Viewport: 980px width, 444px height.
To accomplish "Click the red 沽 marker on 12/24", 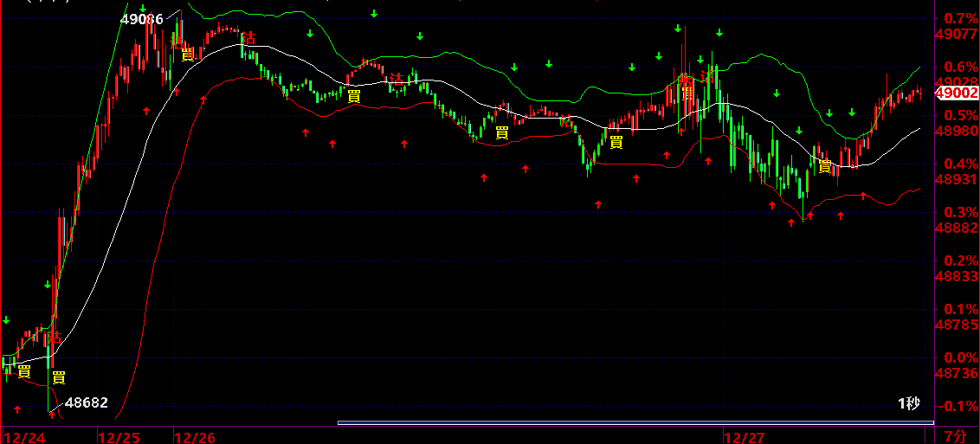I will [x=55, y=338].
